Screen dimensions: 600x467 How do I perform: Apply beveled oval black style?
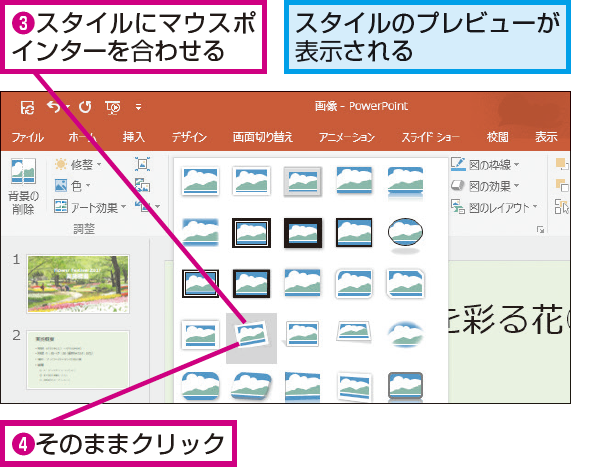point(405,234)
